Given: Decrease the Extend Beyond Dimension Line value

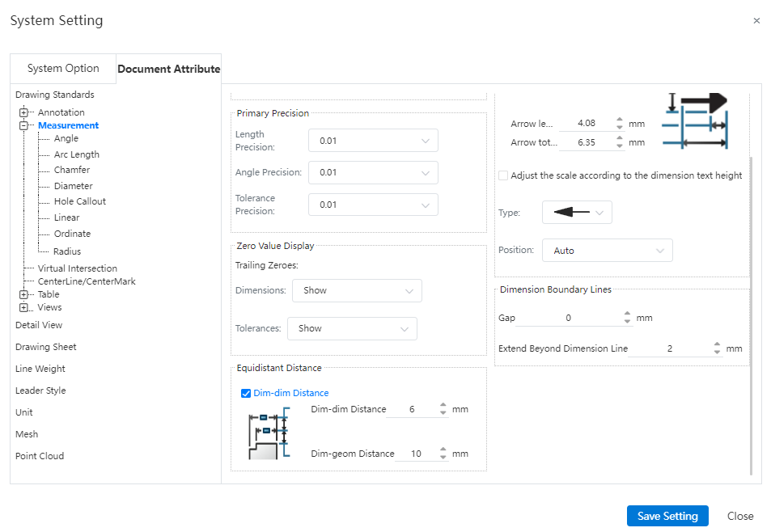Looking at the screenshot, I should coord(717,353).
